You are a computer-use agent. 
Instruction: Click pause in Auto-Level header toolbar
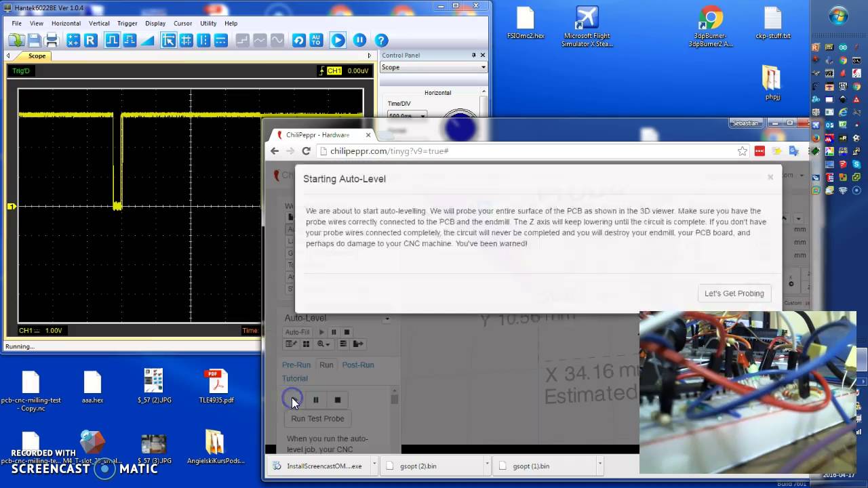pyautogui.click(x=334, y=332)
